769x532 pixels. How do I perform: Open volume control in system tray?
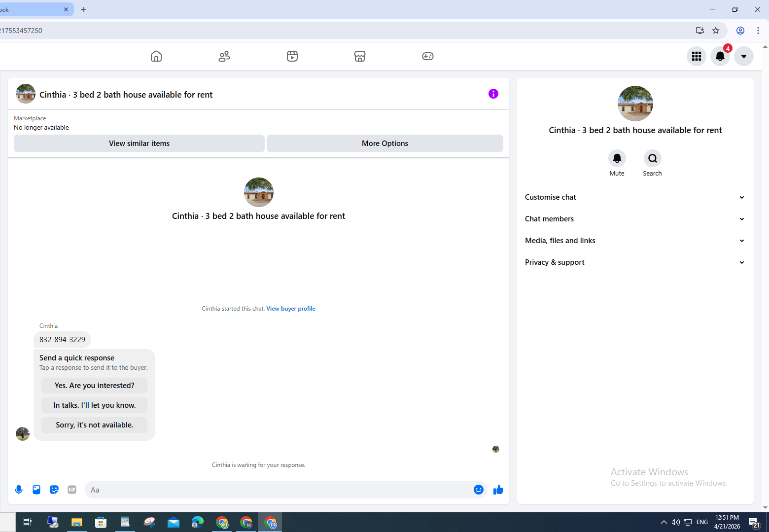click(676, 522)
